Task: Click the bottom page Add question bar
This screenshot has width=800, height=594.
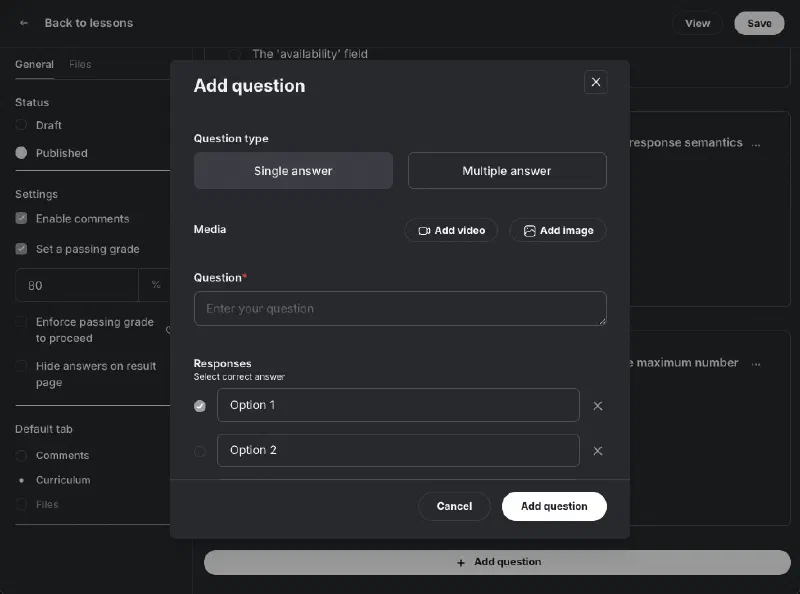Action: 497,562
